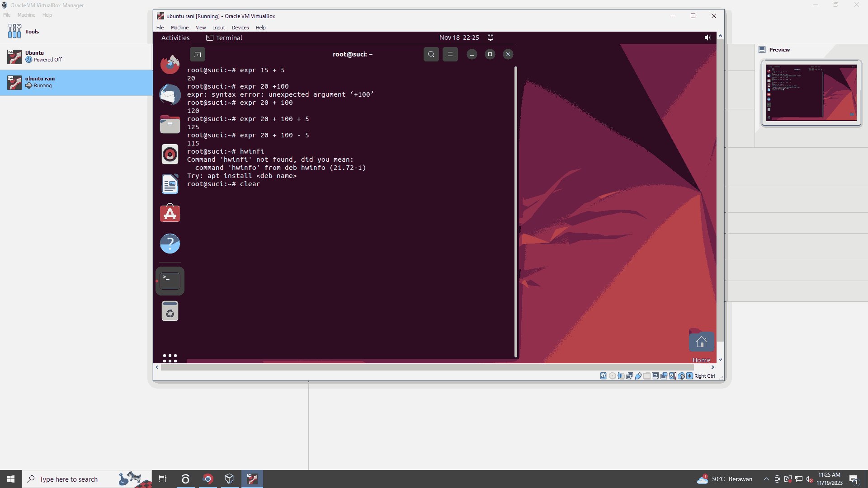
Task: Open hard disk activity indicator
Action: click(604, 376)
